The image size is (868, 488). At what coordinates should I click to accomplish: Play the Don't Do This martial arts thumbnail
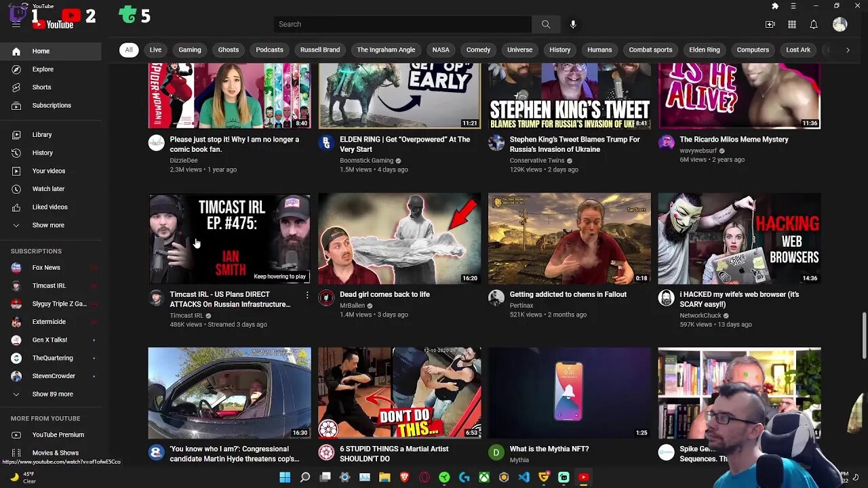point(399,393)
